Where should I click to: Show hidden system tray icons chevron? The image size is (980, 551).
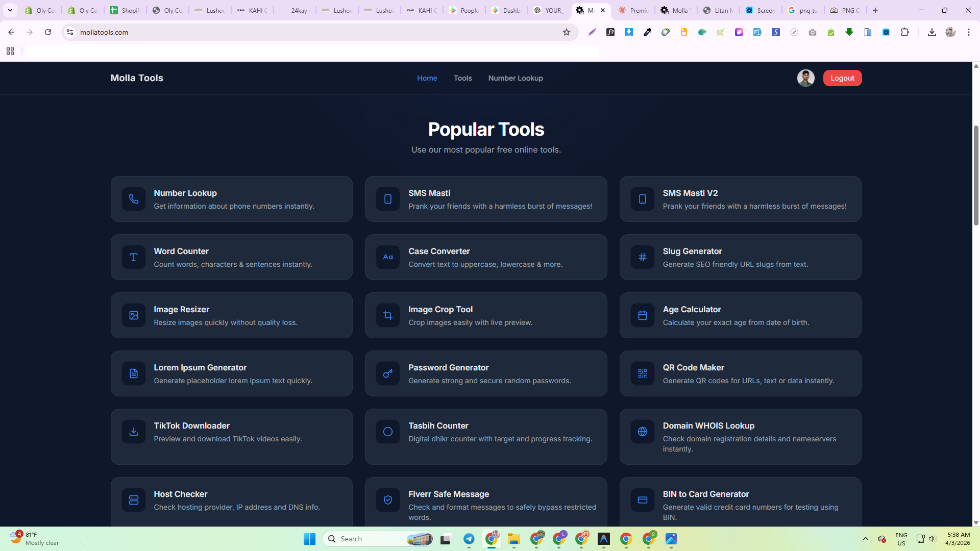pyautogui.click(x=865, y=539)
